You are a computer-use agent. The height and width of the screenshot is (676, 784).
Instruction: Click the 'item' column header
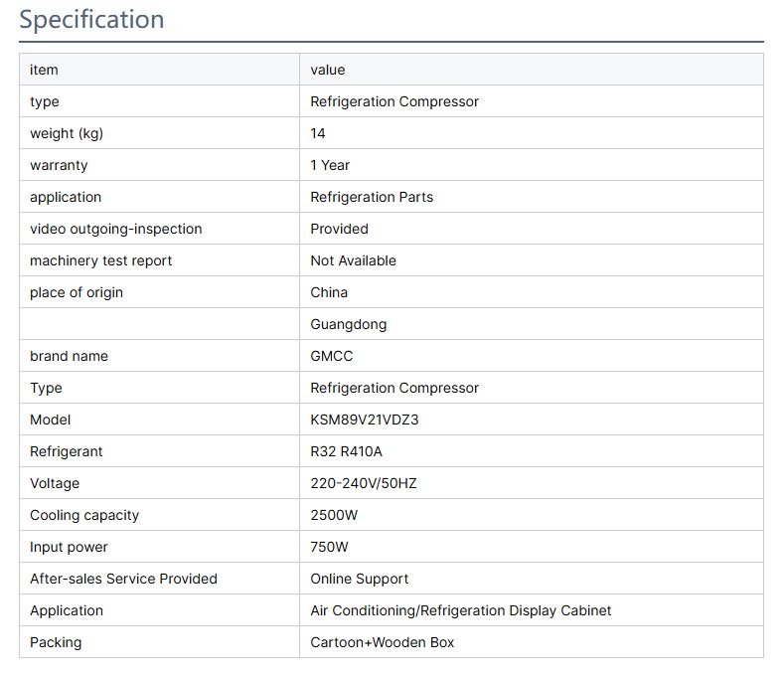click(x=44, y=70)
